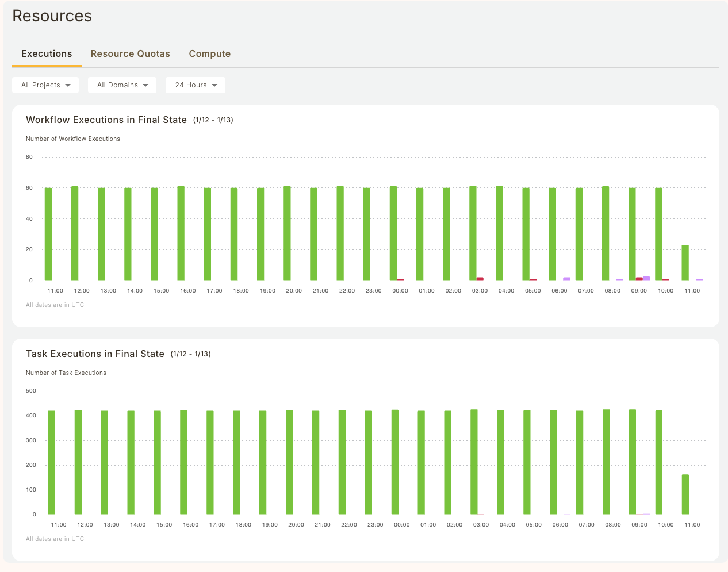
Task: Select the green 20:00 workflow executions bar
Action: [287, 233]
